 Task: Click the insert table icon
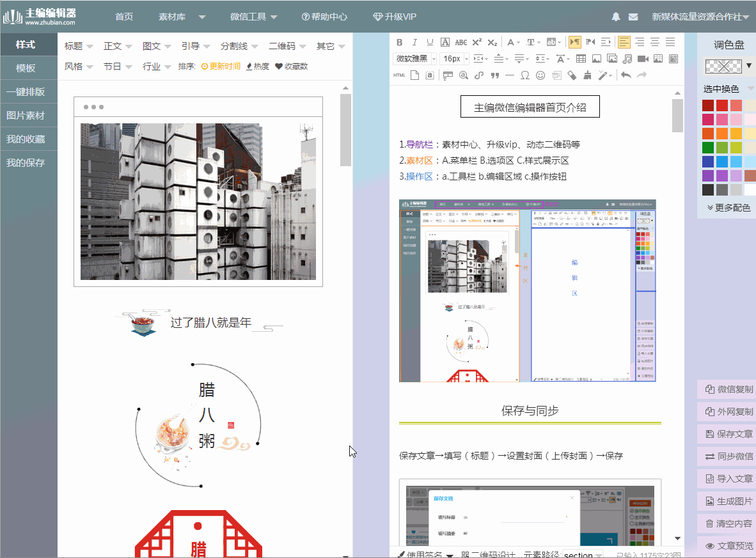click(581, 59)
